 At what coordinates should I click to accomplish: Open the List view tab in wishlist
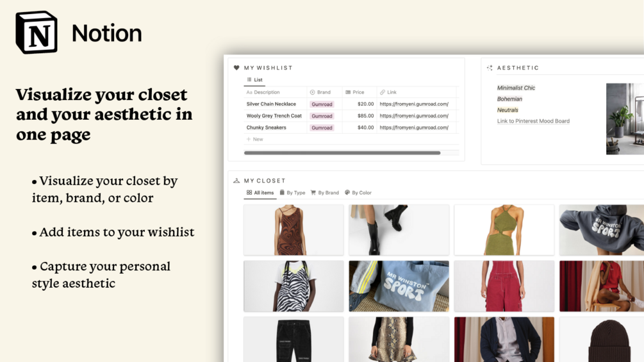click(254, 79)
